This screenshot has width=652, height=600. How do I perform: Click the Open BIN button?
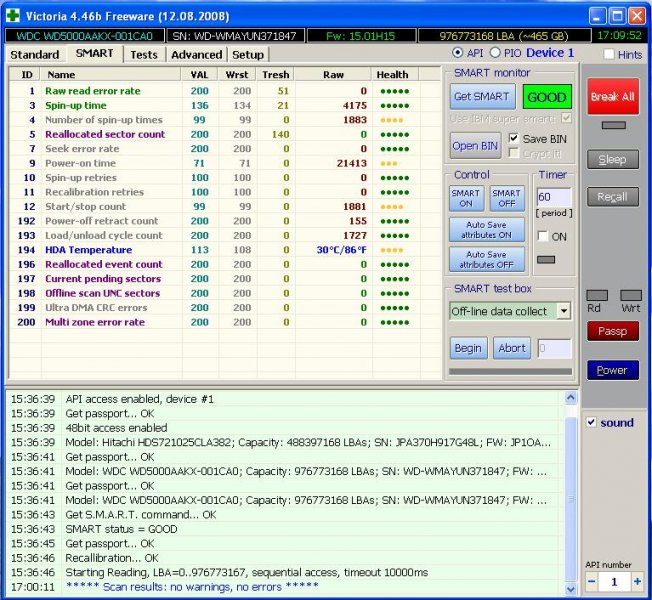click(x=475, y=146)
